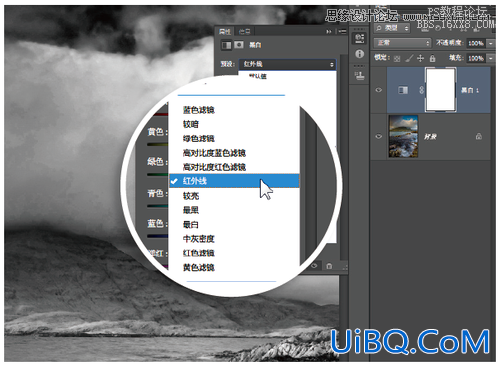Open the Properties panel flyout menu icon
The image size is (500, 366).
(342, 31)
